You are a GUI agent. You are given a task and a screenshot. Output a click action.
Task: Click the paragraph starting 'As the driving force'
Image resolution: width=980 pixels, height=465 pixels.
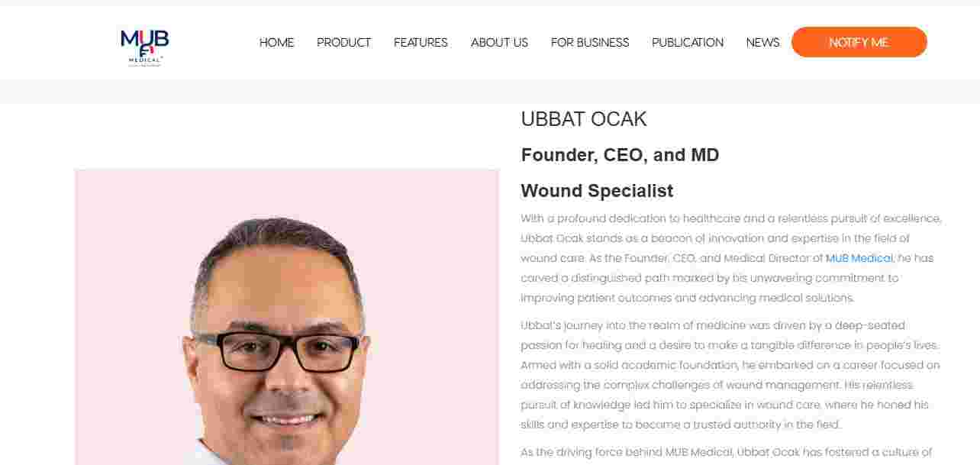click(727, 452)
